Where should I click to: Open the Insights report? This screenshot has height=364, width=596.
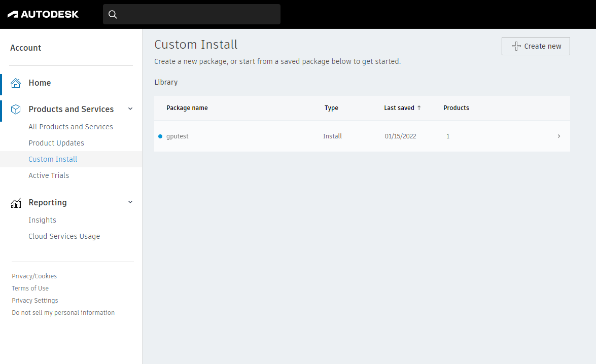point(42,220)
